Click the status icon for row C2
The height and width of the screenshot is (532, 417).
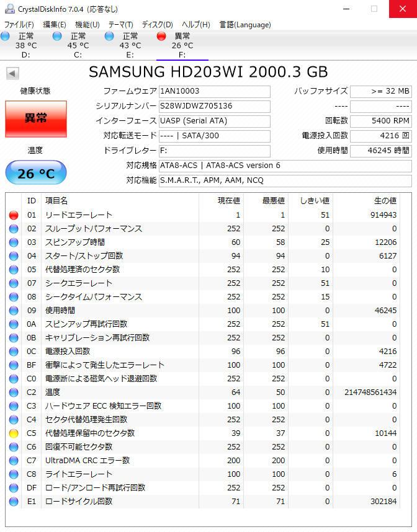(x=14, y=392)
